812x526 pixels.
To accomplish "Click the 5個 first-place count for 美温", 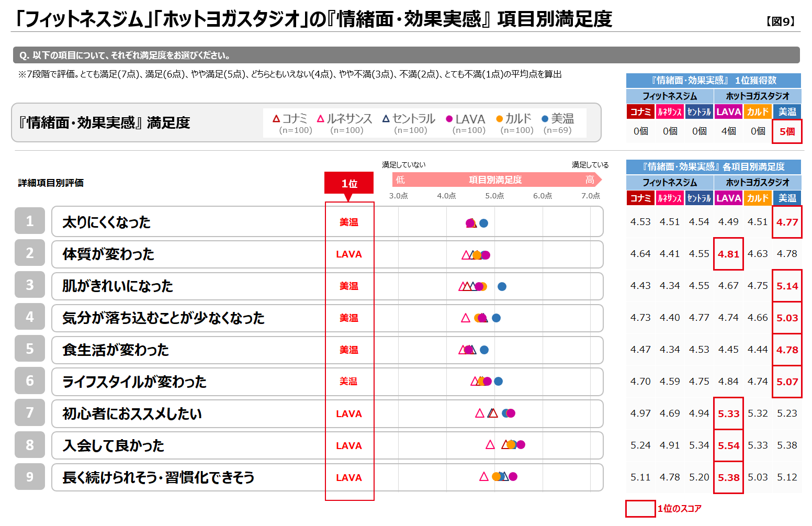I will (x=787, y=131).
